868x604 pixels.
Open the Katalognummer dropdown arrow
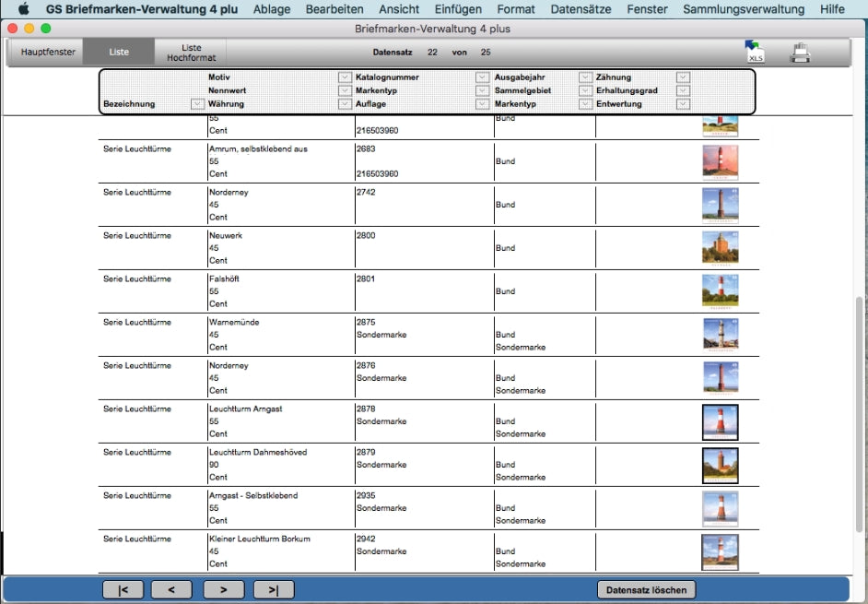(482, 77)
